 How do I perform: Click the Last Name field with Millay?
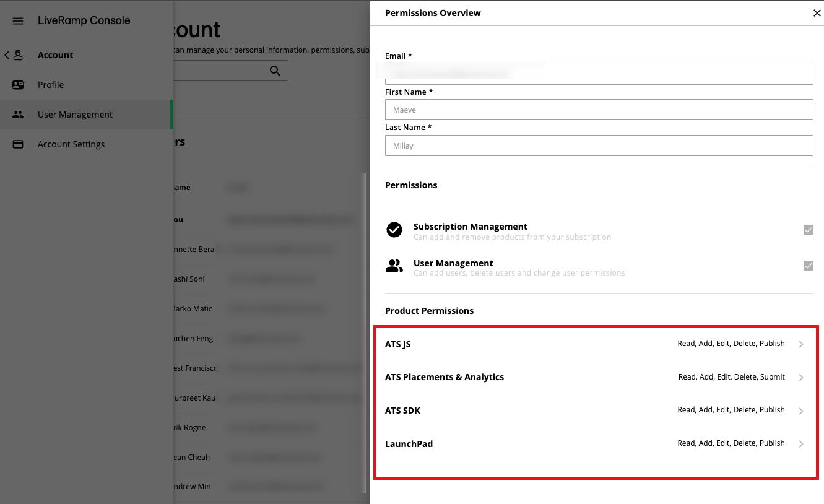point(599,146)
